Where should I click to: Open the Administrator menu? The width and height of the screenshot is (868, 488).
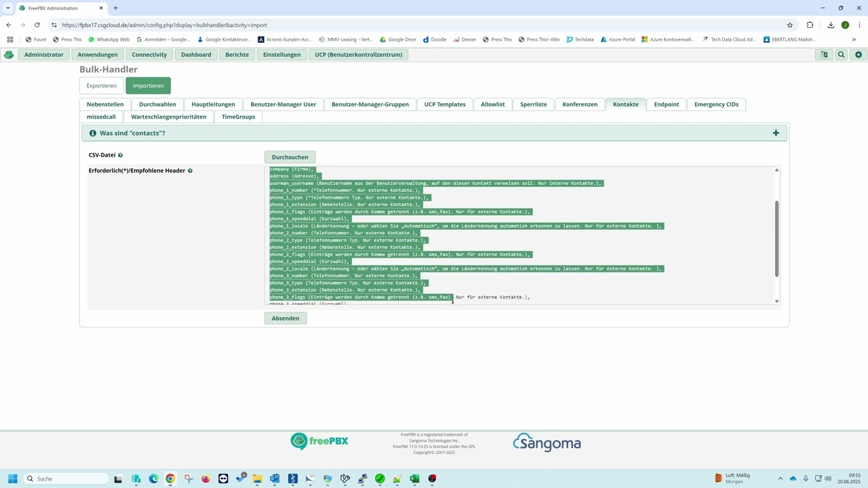click(x=44, y=55)
